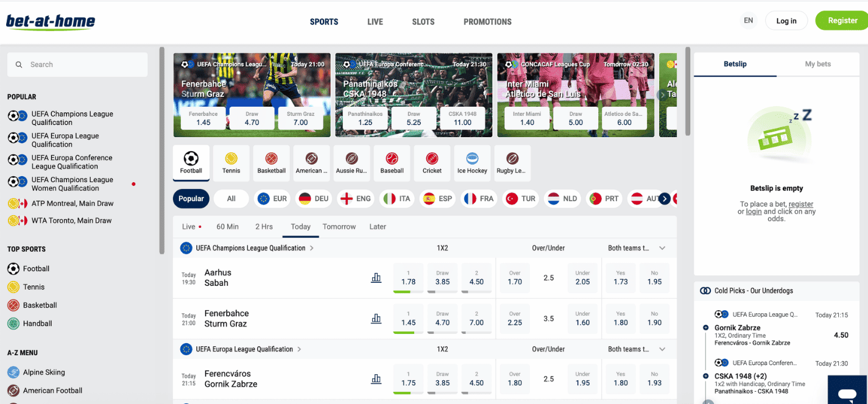Choose the American Football sport tile
This screenshot has width=868, height=404.
tap(312, 163)
